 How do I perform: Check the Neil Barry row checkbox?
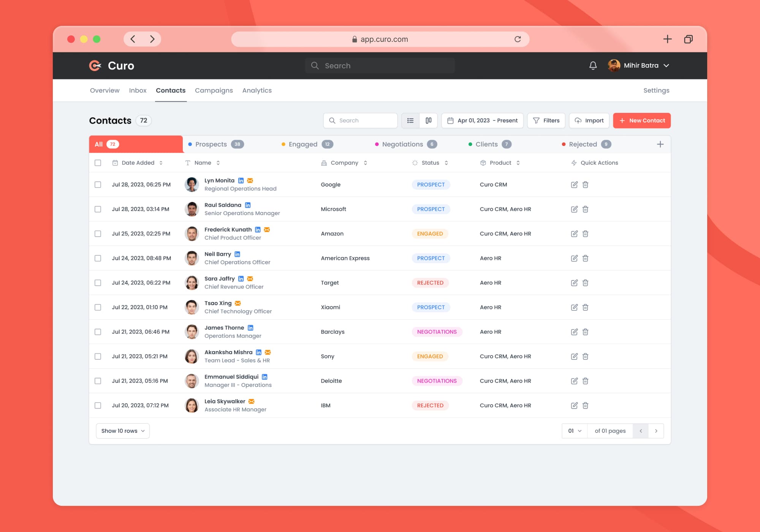(98, 258)
